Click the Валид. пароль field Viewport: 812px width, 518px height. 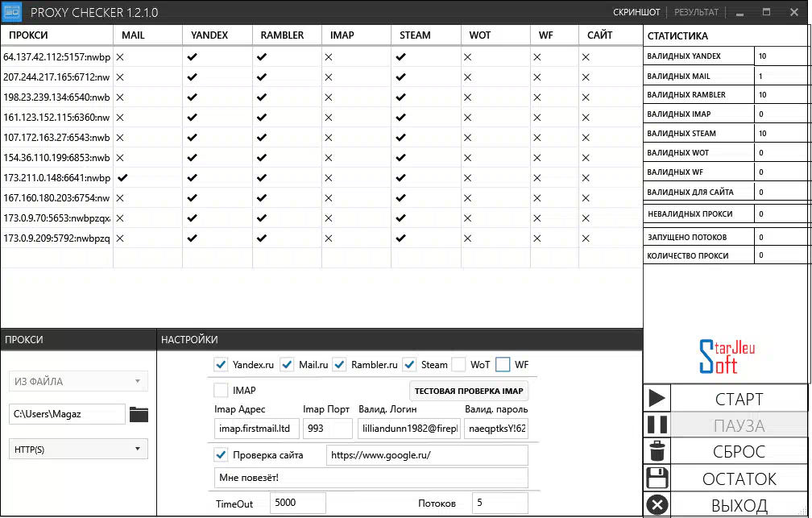coord(496,429)
